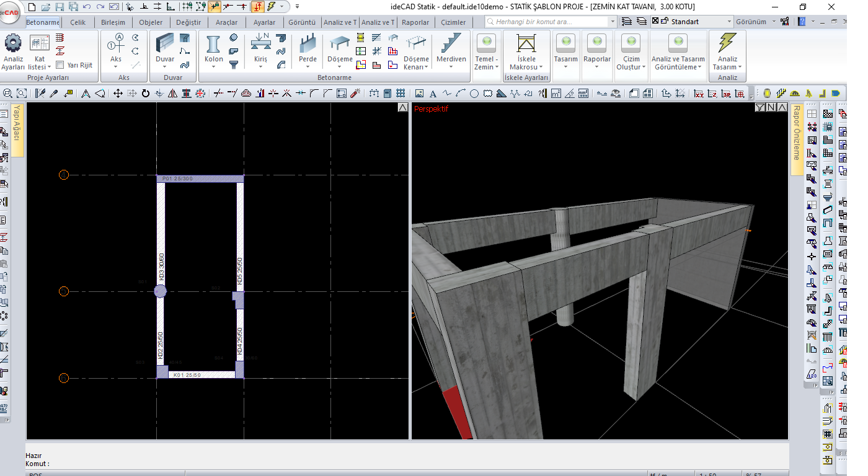Click the layer settings icon beside search box
The image size is (868, 476).
tap(627, 21)
